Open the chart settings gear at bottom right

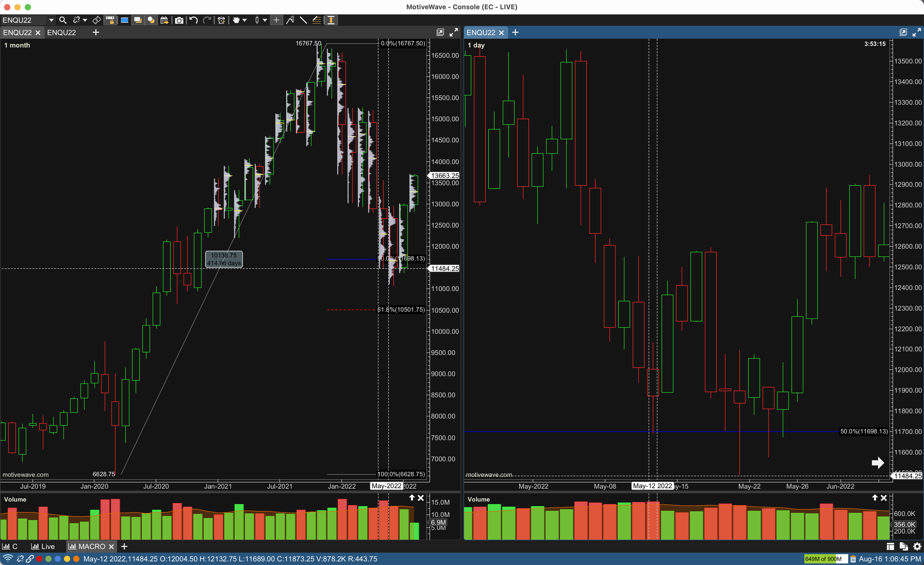pos(918,546)
